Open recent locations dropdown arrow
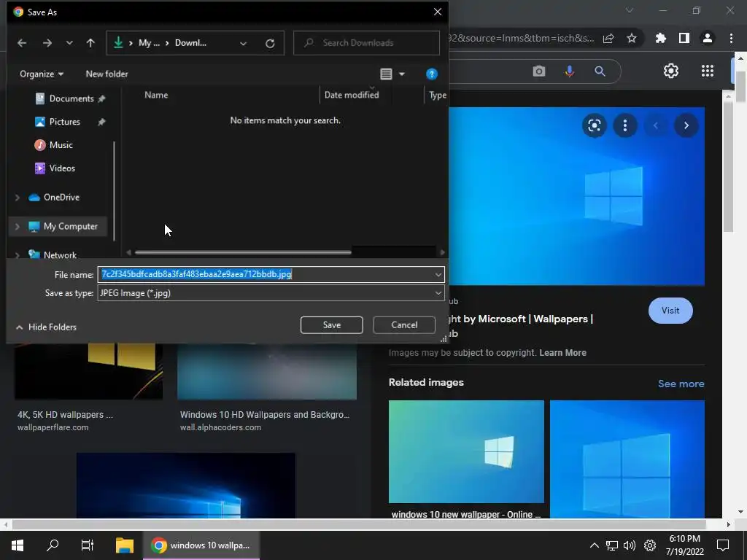 click(x=69, y=43)
